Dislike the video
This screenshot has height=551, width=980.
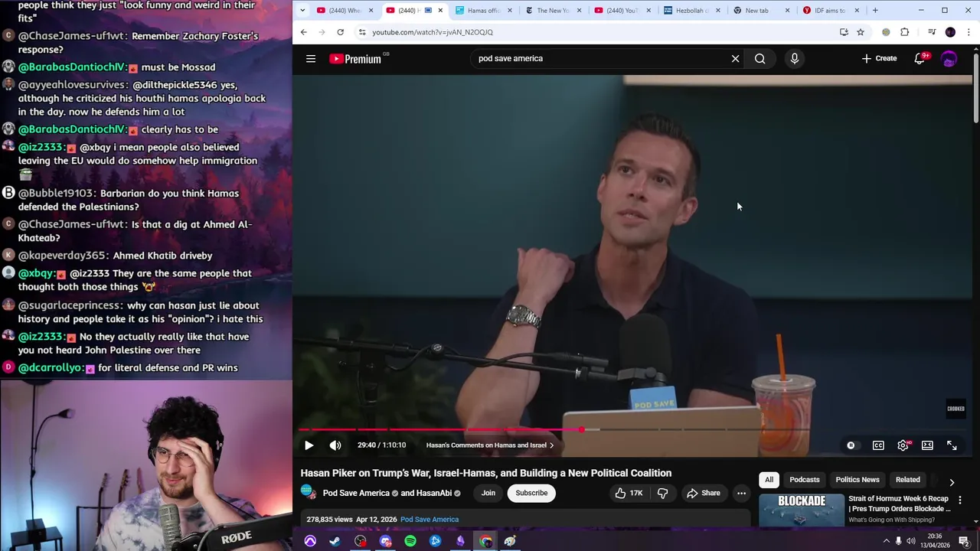663,494
